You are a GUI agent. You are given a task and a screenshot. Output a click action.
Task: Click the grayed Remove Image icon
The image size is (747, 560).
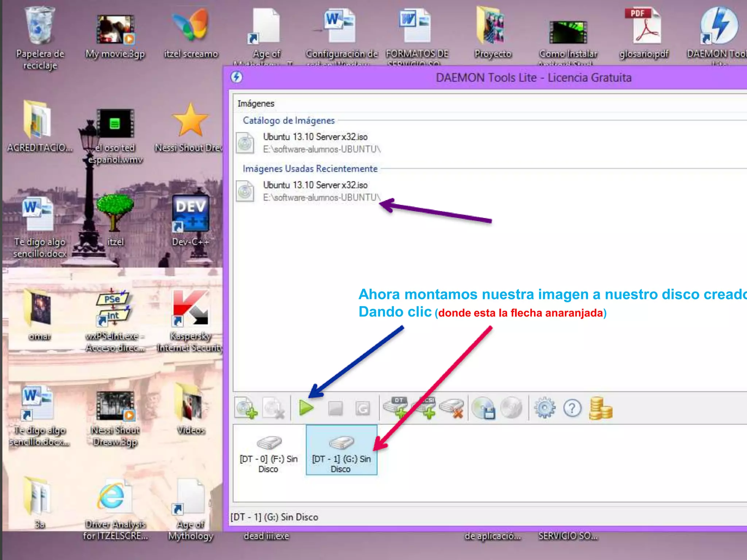pyautogui.click(x=274, y=408)
